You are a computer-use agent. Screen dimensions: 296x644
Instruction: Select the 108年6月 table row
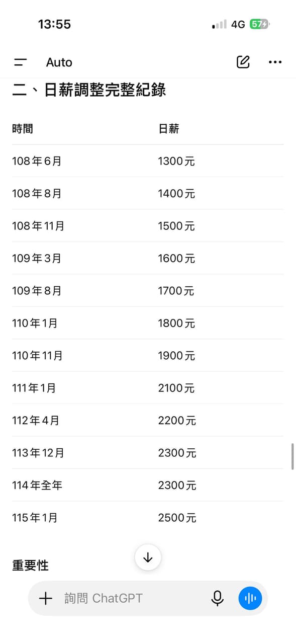(x=148, y=161)
